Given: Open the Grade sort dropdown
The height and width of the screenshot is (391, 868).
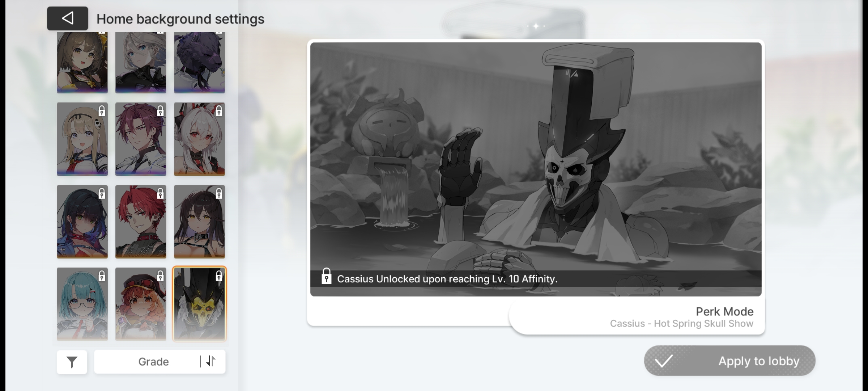Looking at the screenshot, I should tap(153, 362).
